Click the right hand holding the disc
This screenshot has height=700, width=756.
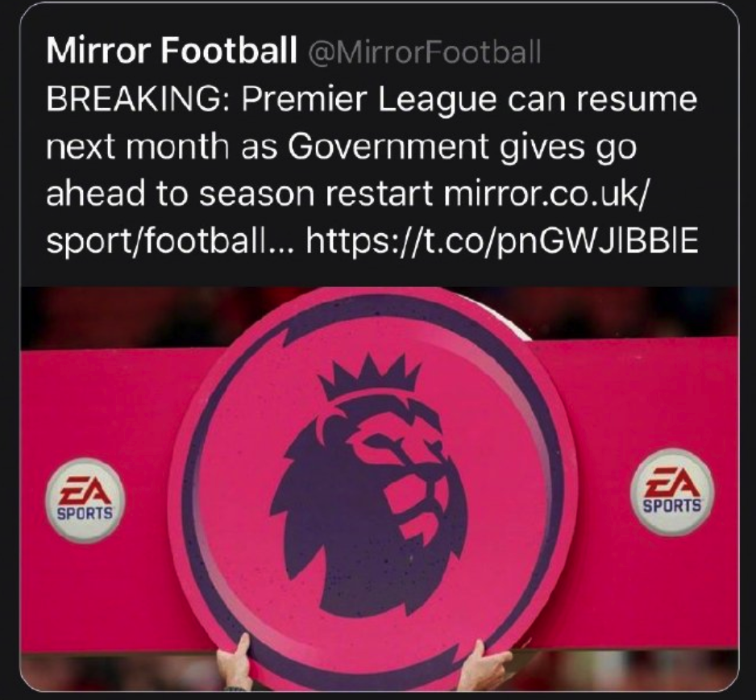[x=482, y=665]
